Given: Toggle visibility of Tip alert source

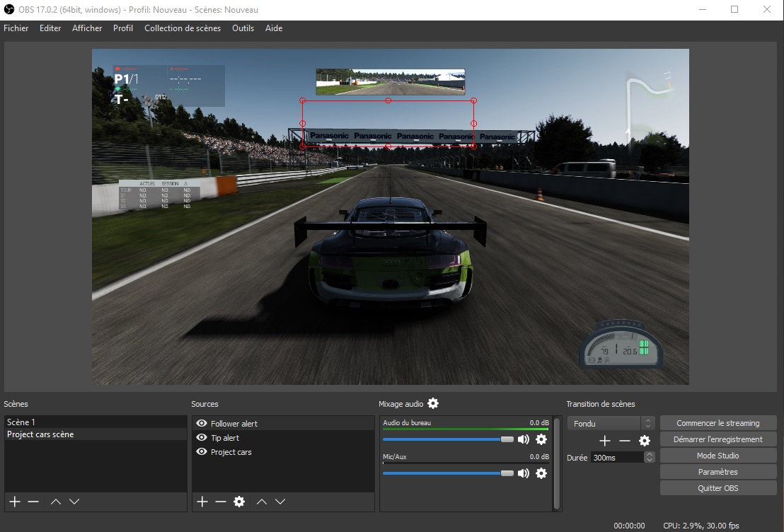Looking at the screenshot, I should [x=202, y=438].
